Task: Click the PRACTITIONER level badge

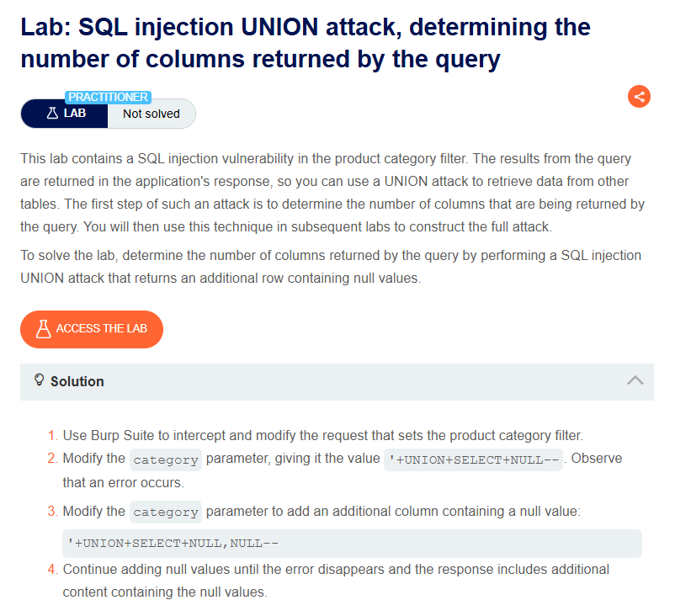Action: click(108, 98)
